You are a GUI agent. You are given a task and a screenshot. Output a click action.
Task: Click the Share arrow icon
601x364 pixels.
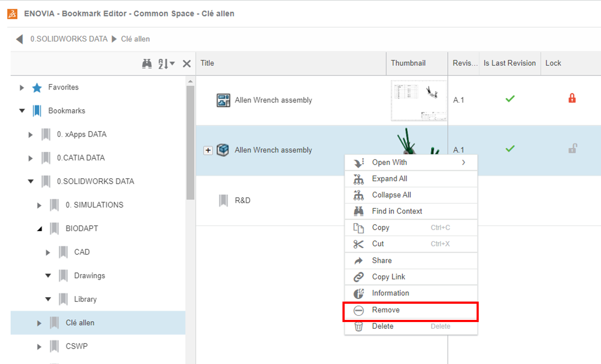(x=359, y=261)
